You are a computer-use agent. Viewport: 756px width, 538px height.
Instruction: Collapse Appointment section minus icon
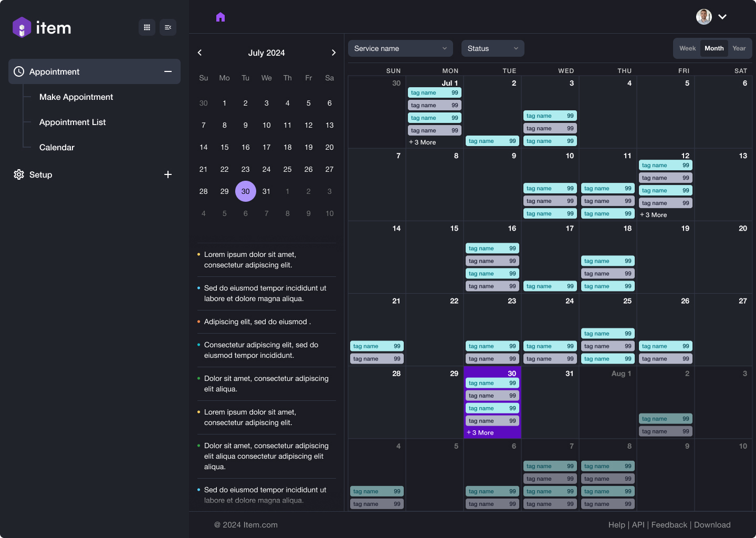[168, 71]
